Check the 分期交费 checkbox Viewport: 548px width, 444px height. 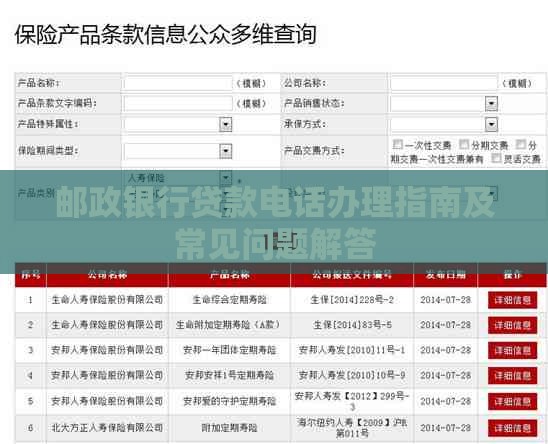(464, 144)
